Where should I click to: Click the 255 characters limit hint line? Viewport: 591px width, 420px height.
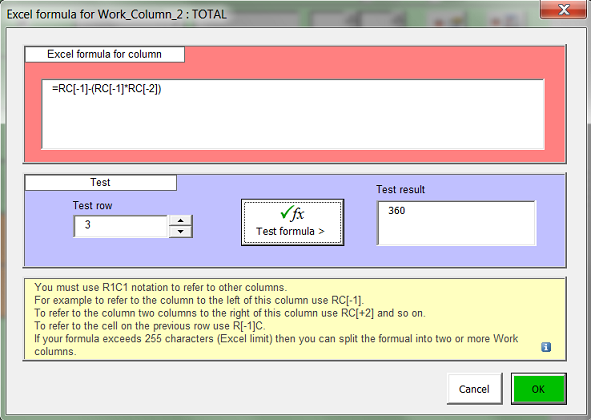[x=276, y=345]
